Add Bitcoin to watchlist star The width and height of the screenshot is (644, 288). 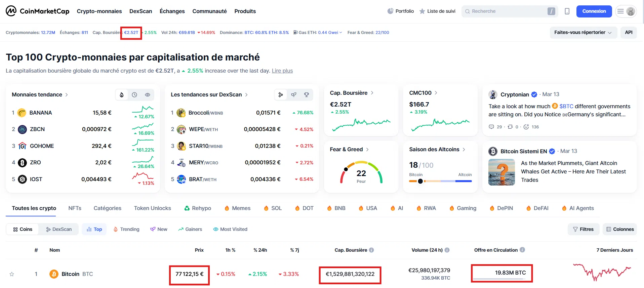click(x=12, y=274)
